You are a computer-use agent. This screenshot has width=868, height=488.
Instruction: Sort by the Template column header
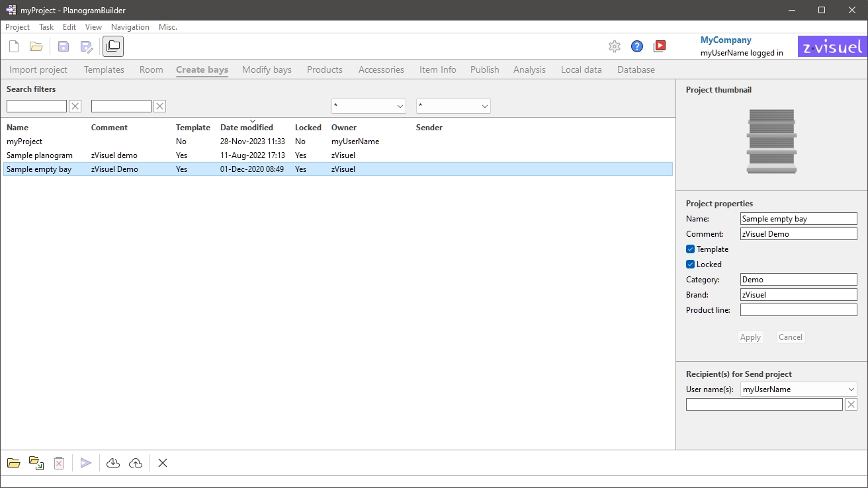(193, 128)
